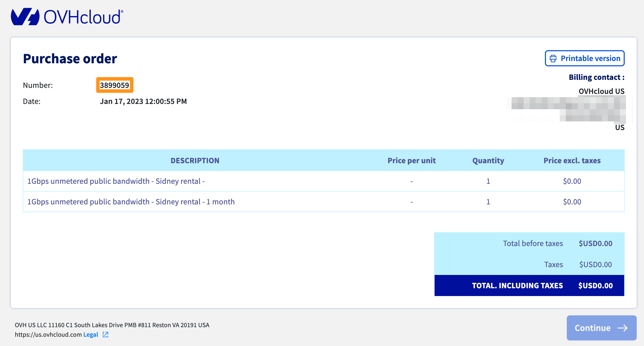Click the TOTAL. INCLUDING TAXES row
This screenshot has height=346, width=644.
tap(529, 285)
